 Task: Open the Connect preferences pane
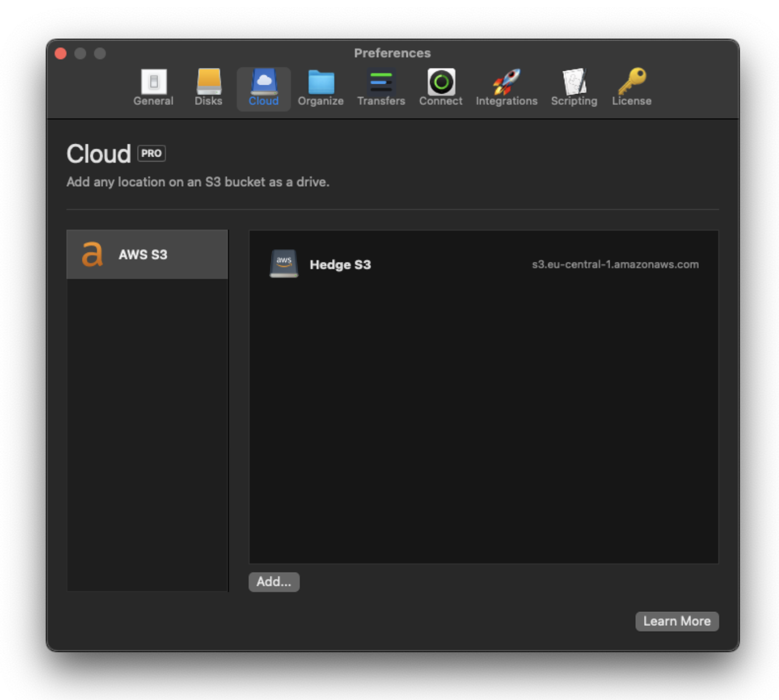coord(441,87)
